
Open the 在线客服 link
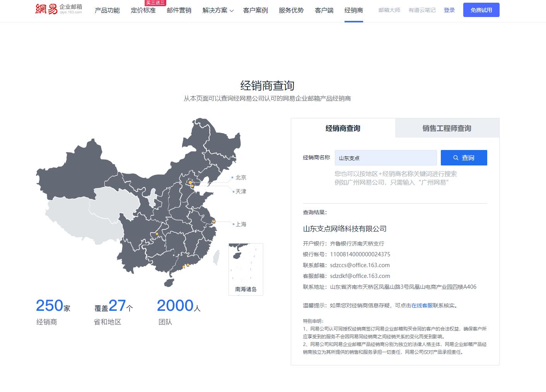(x=421, y=305)
